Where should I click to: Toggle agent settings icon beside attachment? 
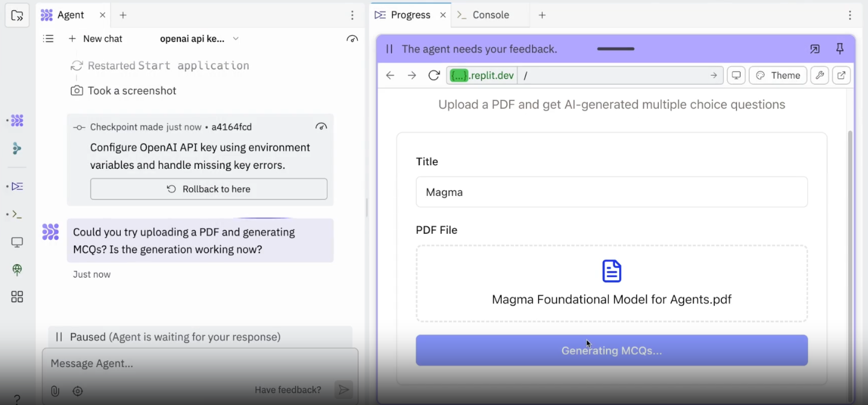(78, 391)
